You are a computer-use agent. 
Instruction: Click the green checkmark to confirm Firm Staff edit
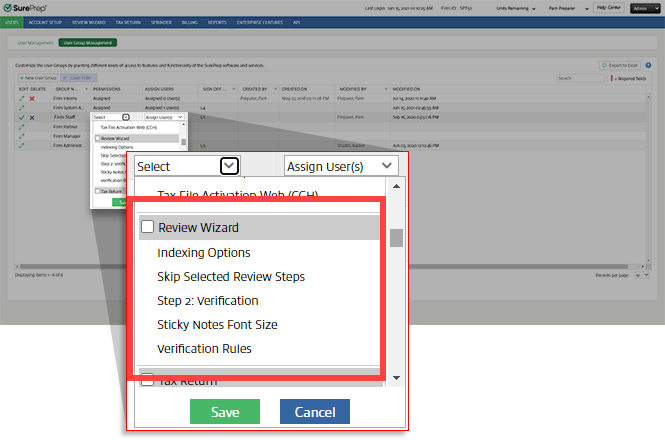pyautogui.click(x=21, y=117)
